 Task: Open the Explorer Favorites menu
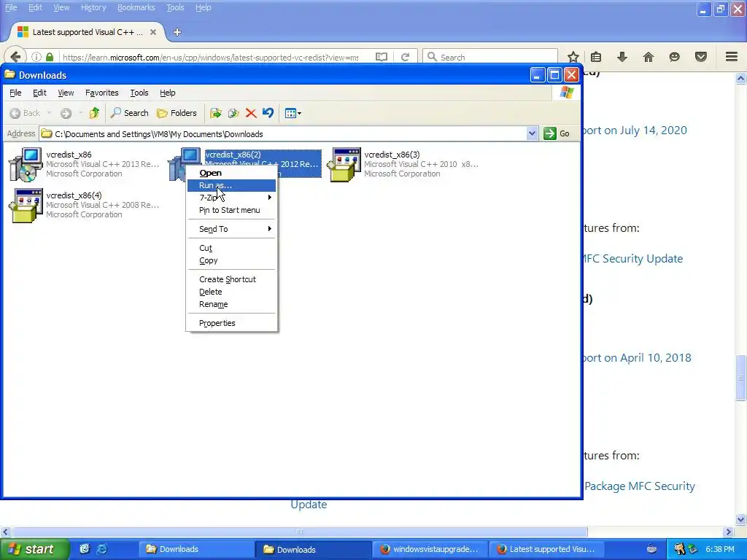(x=102, y=93)
